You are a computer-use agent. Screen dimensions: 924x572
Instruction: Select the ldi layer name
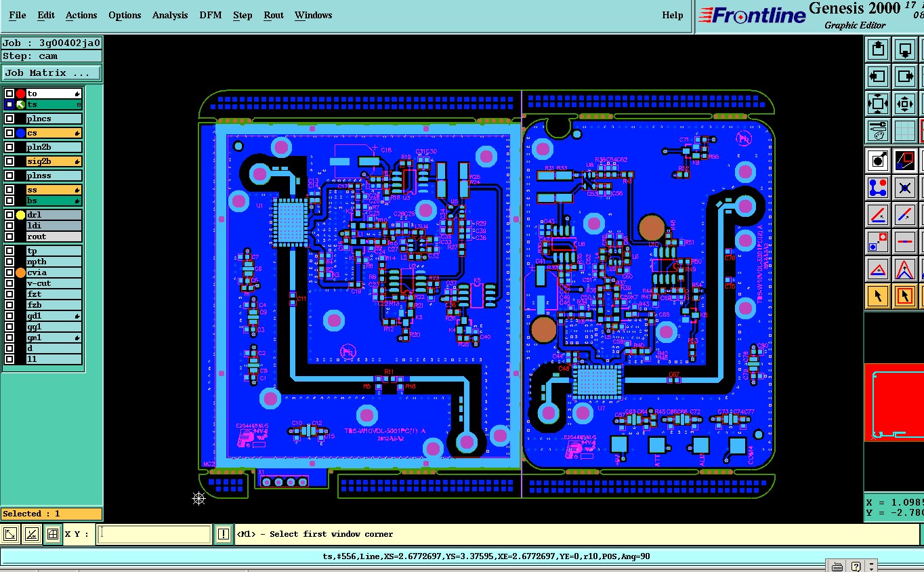(54, 226)
